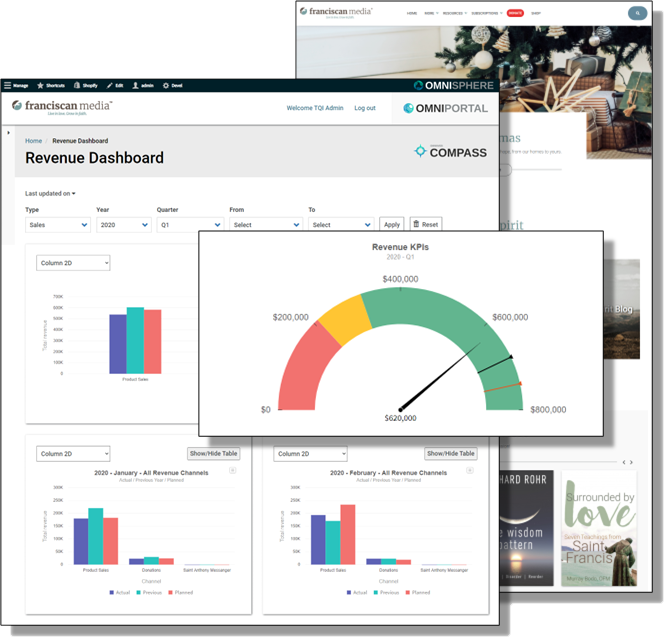The height and width of the screenshot is (637, 664).
Task: Click the Franciscan Media dashboard logo
Action: click(x=62, y=107)
